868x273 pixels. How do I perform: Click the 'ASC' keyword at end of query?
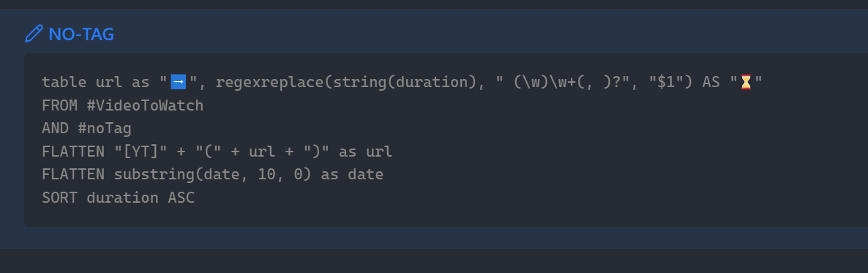coord(182,198)
